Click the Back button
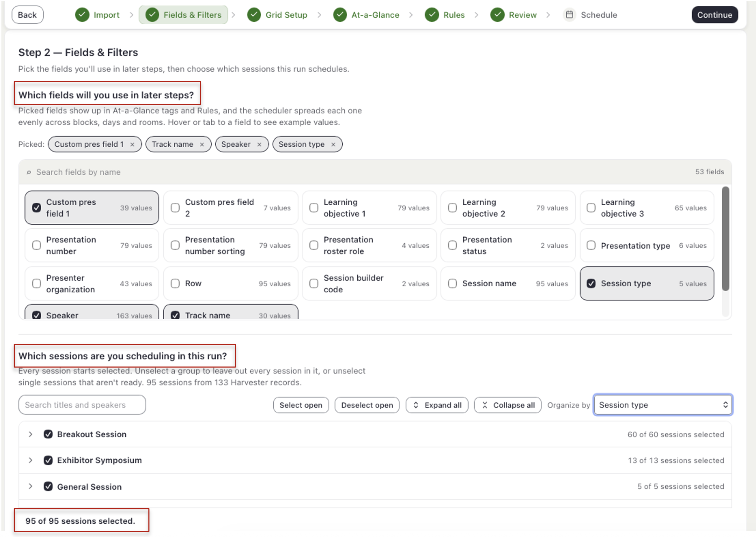Image resolution: width=756 pixels, height=537 pixels. tap(28, 15)
